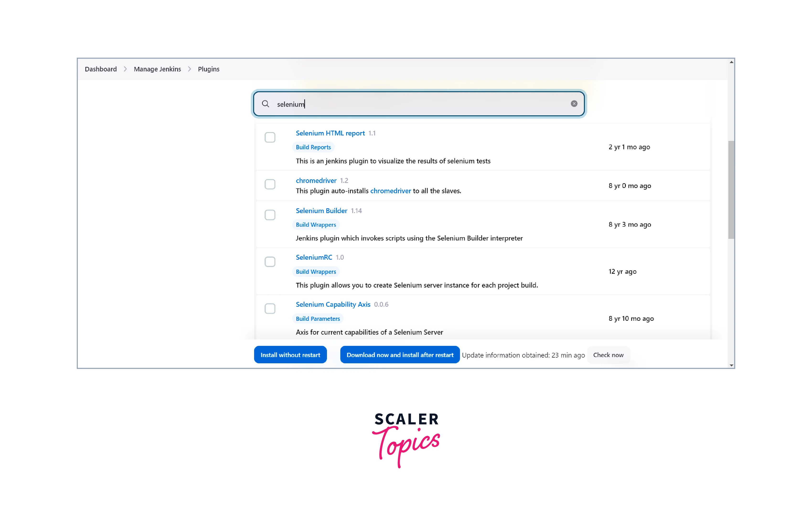Click Install without restart button
Screen dimensions: 812x514
290,355
